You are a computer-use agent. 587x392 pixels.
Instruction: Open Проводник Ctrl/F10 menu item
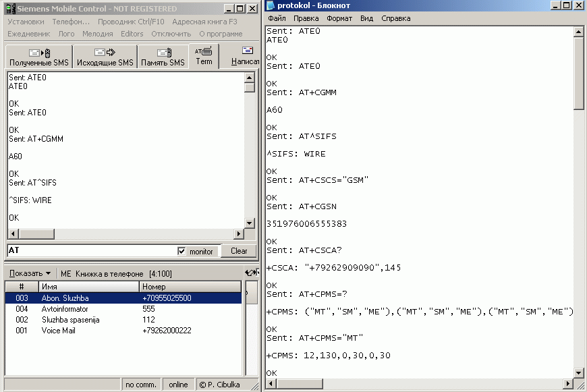pos(131,22)
